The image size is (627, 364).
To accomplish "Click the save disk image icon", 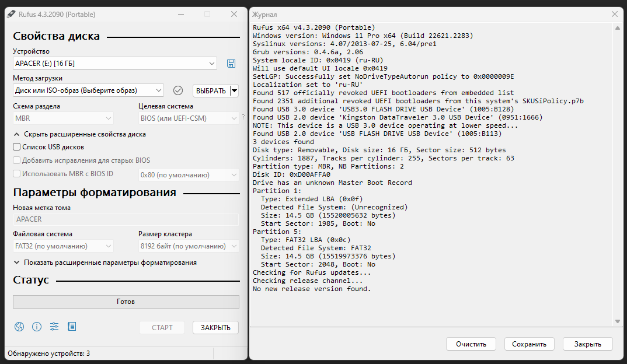I will point(231,64).
